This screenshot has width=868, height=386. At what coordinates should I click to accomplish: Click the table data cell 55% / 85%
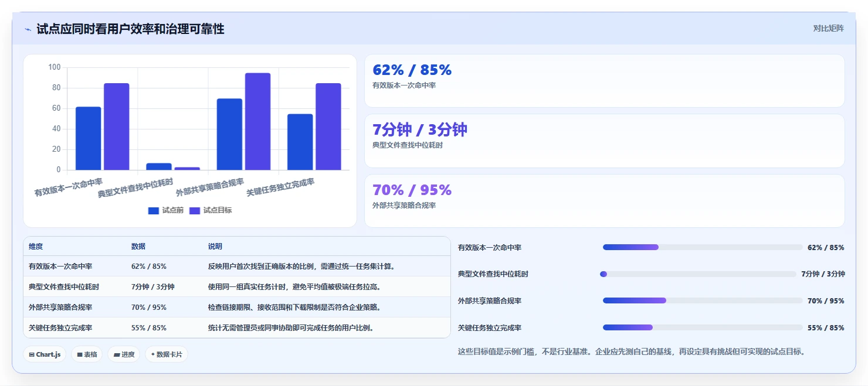[x=149, y=328]
